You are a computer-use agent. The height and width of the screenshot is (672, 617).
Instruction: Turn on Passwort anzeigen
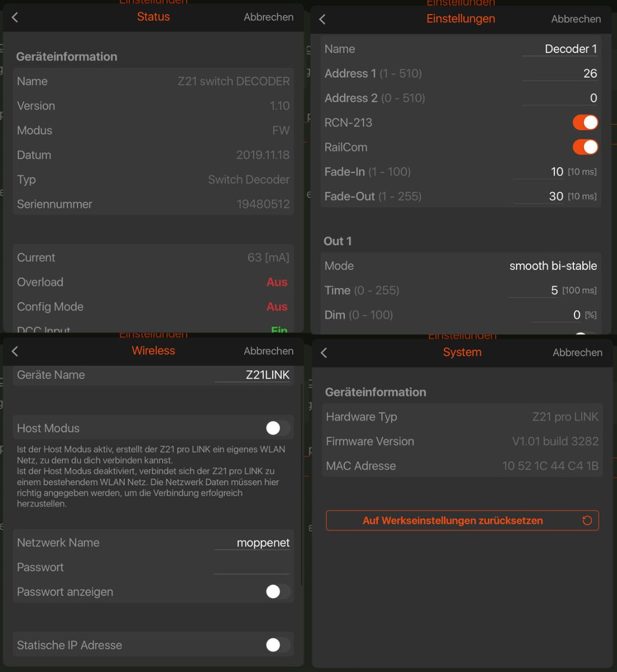tap(277, 592)
